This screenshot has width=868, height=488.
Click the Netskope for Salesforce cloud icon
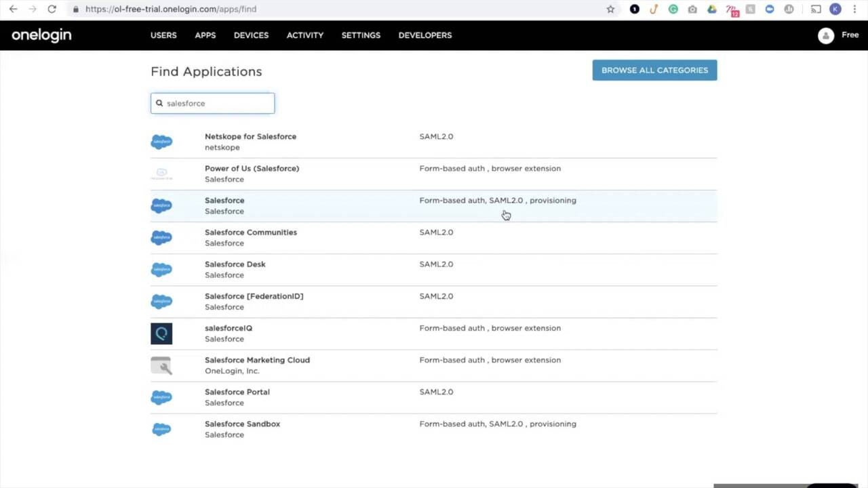(161, 142)
